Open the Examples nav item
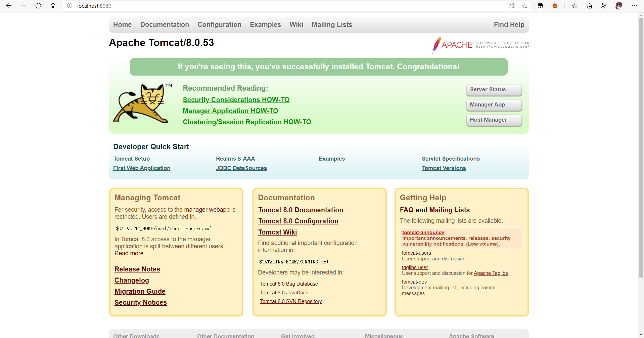644x338 pixels. click(x=265, y=25)
